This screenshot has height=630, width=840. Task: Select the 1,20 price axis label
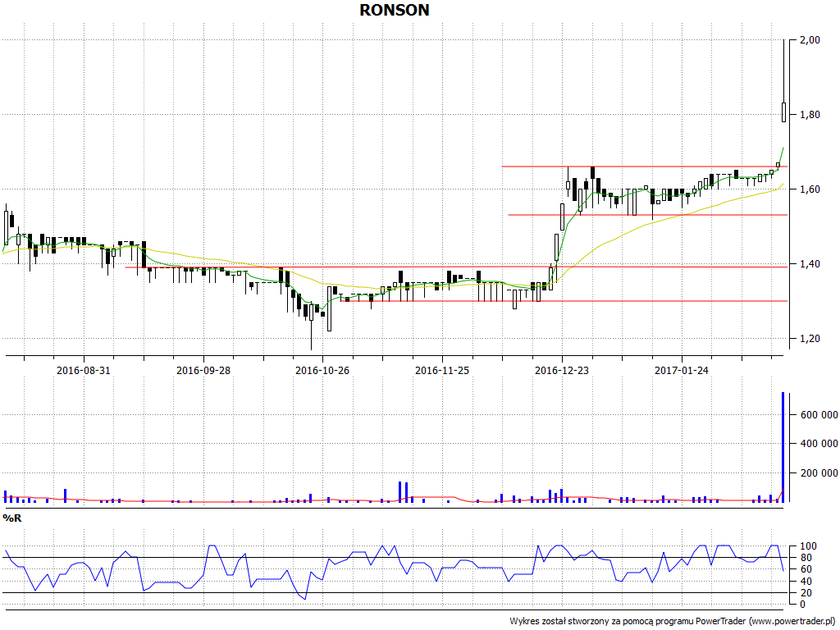coord(810,339)
